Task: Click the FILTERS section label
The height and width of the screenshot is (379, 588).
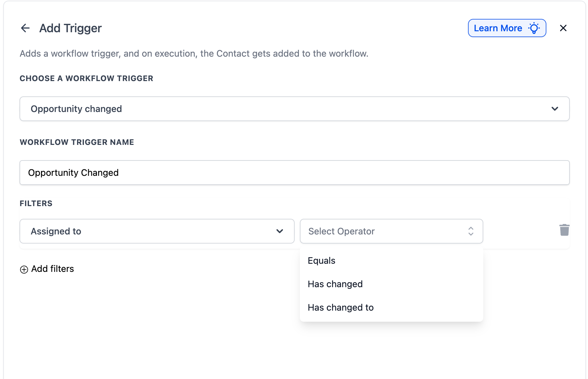Action: [36, 204]
